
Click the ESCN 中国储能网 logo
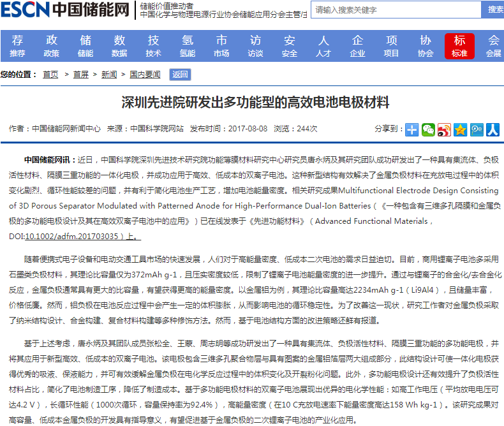(x=64, y=10)
